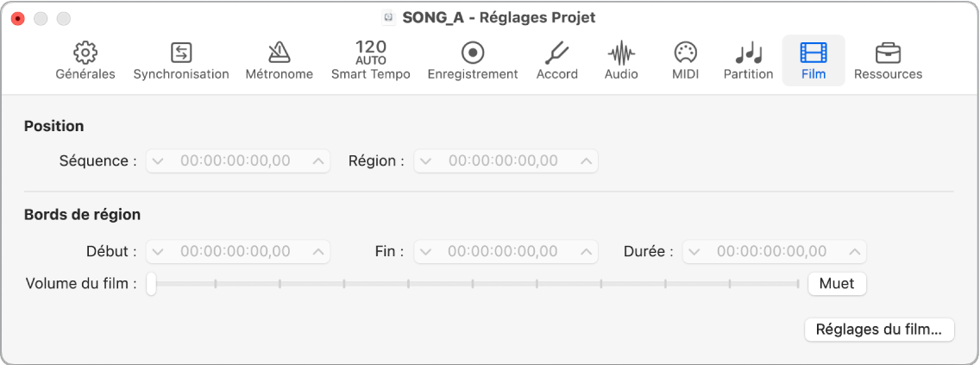Decrease Séquence timecode with down chevron
The height and width of the screenshot is (365, 980).
(158, 161)
